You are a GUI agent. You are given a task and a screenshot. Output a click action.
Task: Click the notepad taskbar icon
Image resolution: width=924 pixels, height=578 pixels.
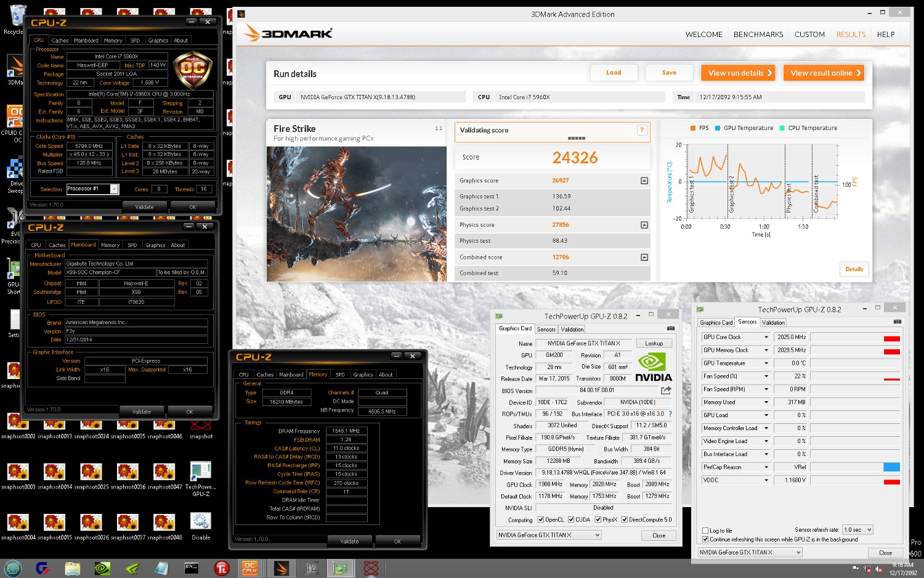[161, 568]
